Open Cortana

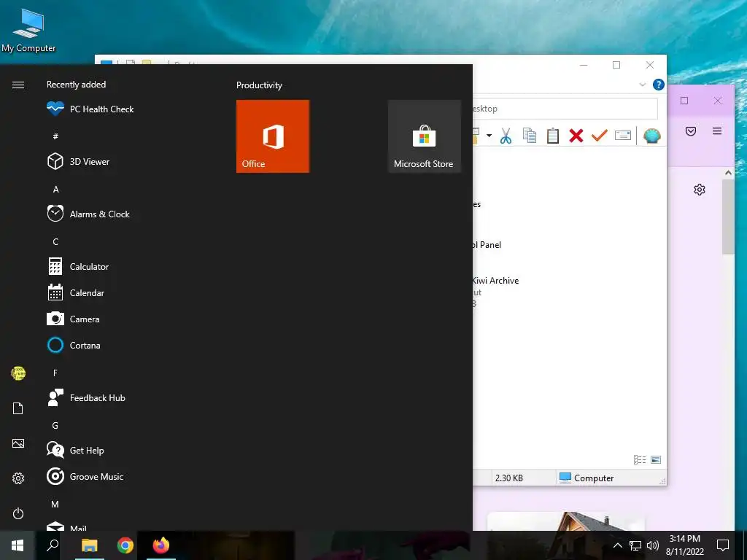pos(74,345)
